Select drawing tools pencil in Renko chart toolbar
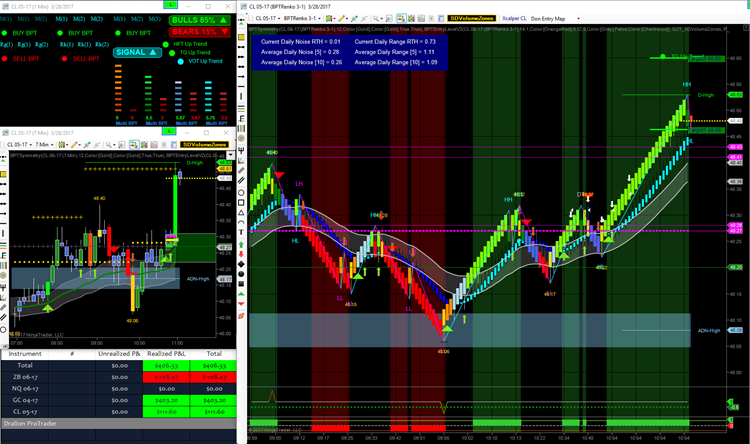 click(342, 19)
